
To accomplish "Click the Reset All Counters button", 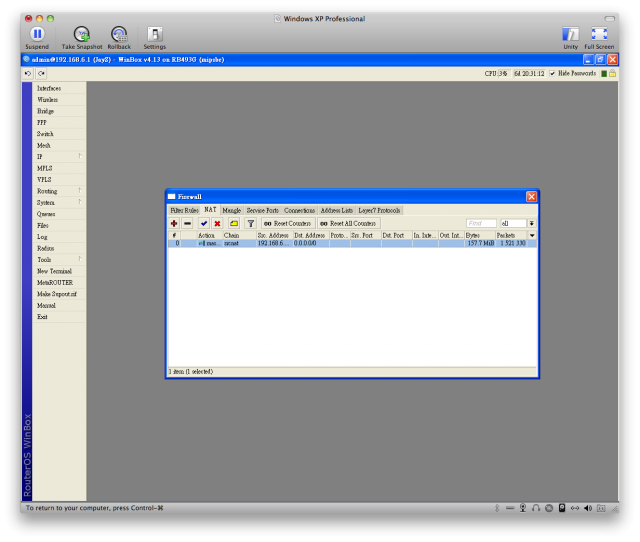I will point(349,223).
